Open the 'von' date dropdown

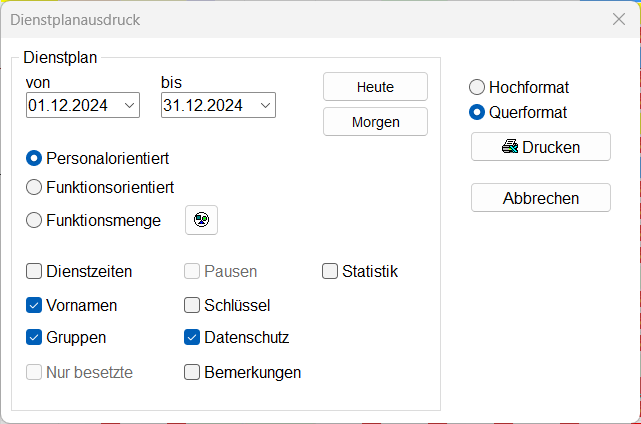129,105
